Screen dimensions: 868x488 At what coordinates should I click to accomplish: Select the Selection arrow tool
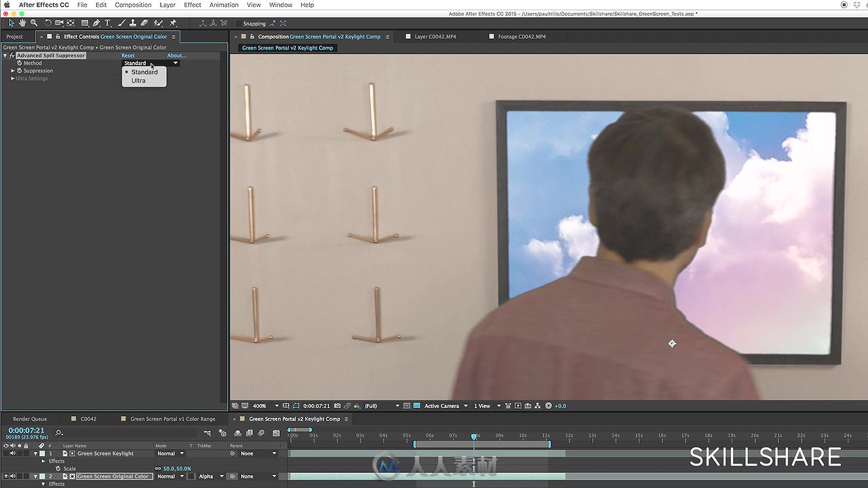[x=11, y=23]
